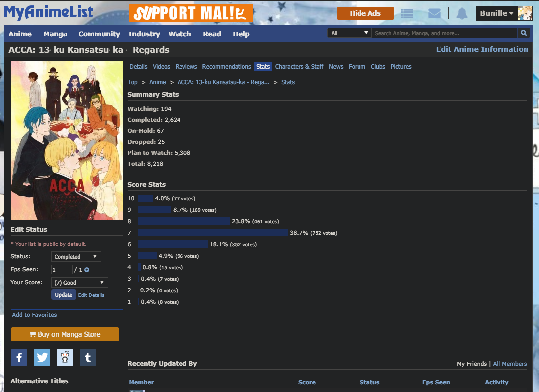Click the score 6 bar with 352 votes

click(x=173, y=244)
